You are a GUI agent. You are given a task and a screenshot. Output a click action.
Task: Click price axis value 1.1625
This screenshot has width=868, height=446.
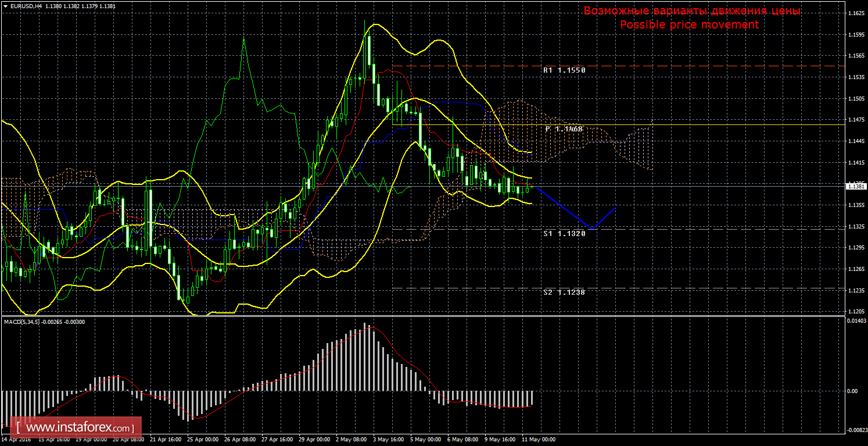click(857, 13)
